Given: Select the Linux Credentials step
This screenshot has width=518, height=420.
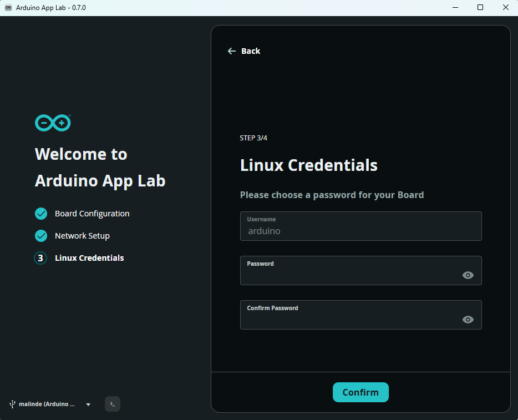Looking at the screenshot, I should coord(89,258).
